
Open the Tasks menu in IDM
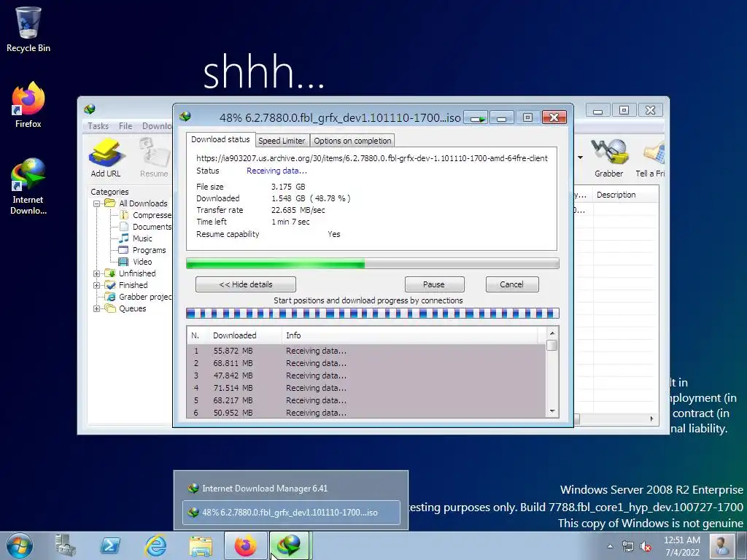98,125
